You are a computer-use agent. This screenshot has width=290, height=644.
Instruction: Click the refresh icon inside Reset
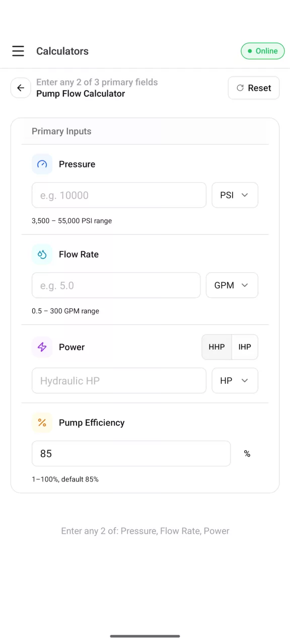pyautogui.click(x=240, y=88)
